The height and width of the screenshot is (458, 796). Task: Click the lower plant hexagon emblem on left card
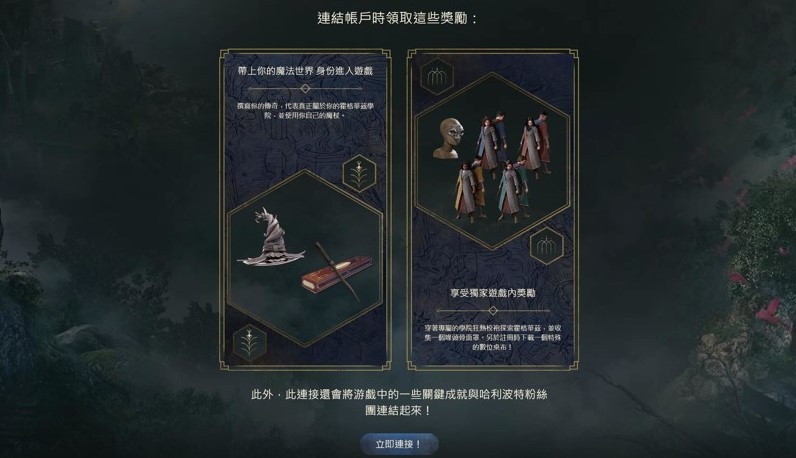coord(249,342)
